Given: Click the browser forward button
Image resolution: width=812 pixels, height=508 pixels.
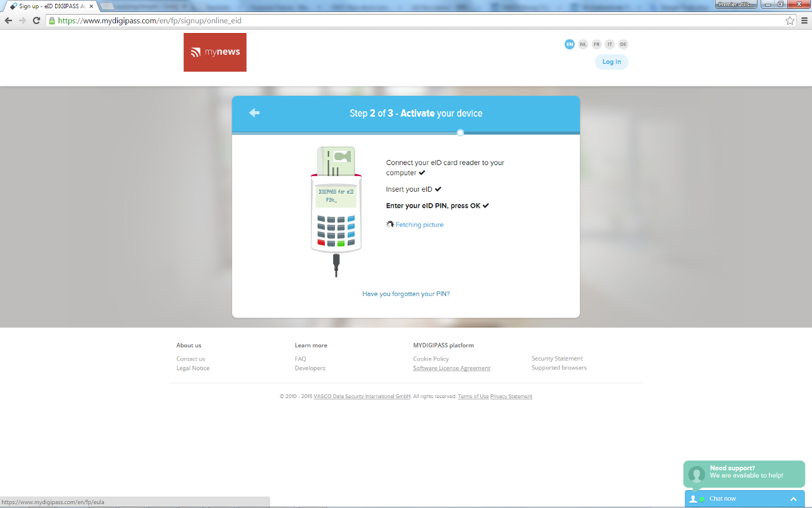Looking at the screenshot, I should point(22,20).
